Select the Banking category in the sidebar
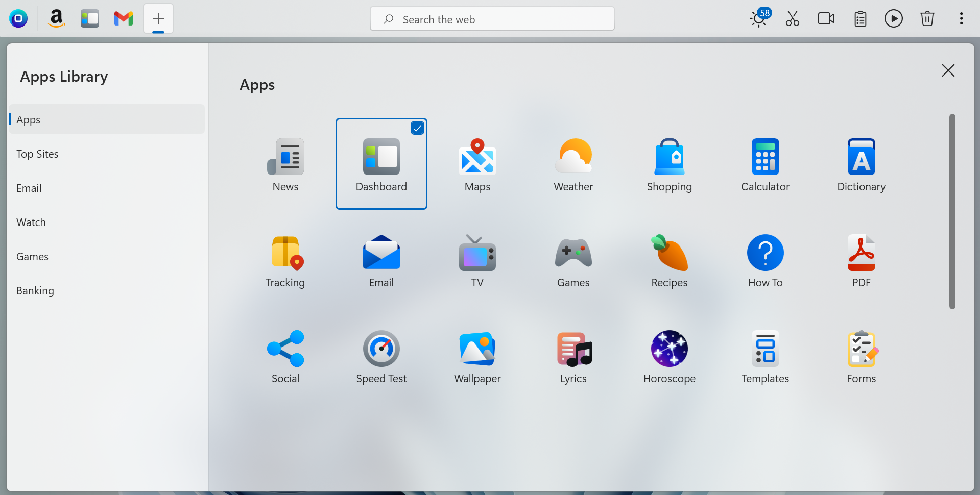 (x=35, y=290)
